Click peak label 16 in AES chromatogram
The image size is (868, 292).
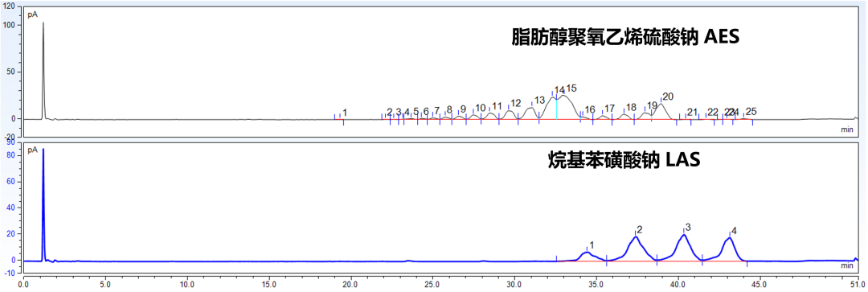[590, 109]
